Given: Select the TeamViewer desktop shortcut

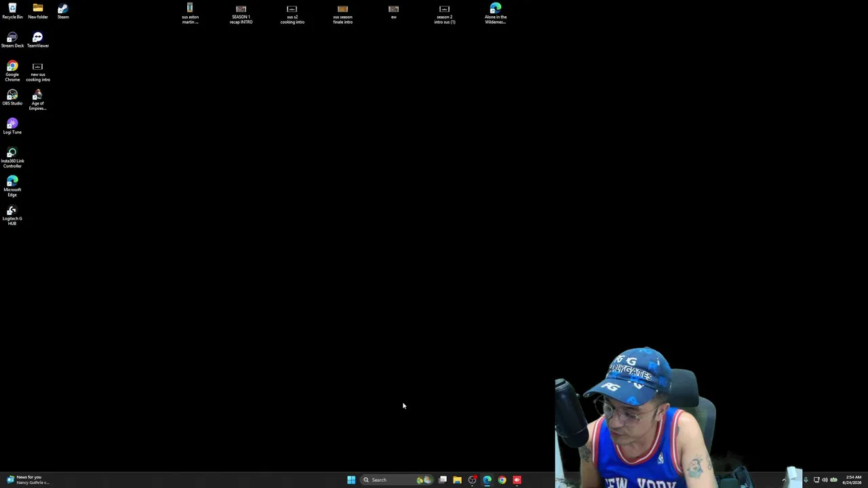Looking at the screenshot, I should click(38, 40).
